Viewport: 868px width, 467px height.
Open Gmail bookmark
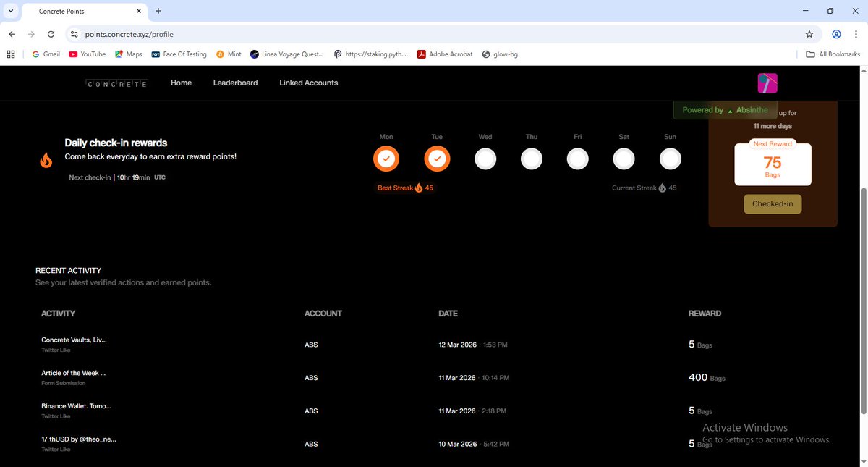[46, 54]
